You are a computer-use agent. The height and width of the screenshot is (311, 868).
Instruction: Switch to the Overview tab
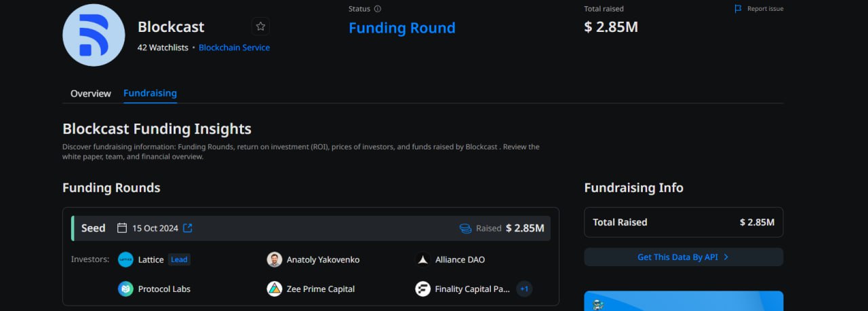[90, 93]
